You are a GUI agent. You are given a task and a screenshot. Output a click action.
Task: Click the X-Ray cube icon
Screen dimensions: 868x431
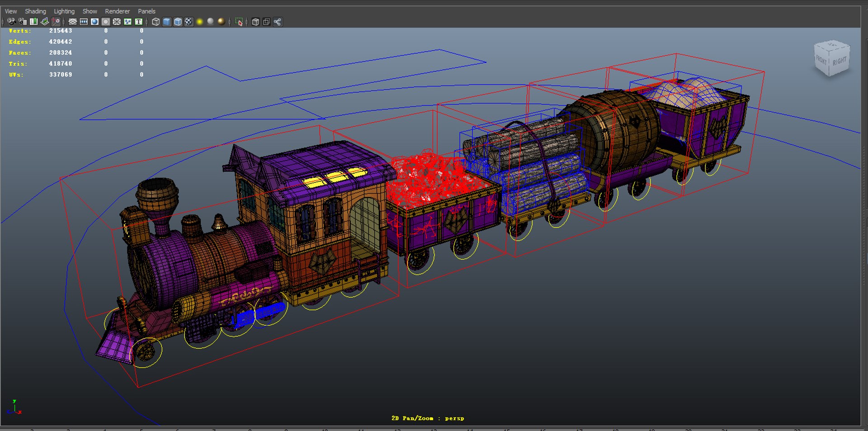[255, 22]
